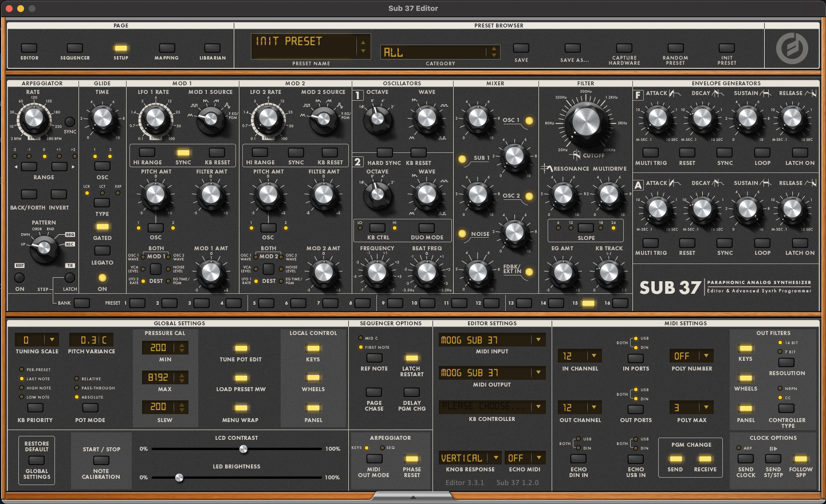Viewport: 826px width, 504px height.
Task: Click the Save button in Preset Browser
Action: [x=521, y=48]
